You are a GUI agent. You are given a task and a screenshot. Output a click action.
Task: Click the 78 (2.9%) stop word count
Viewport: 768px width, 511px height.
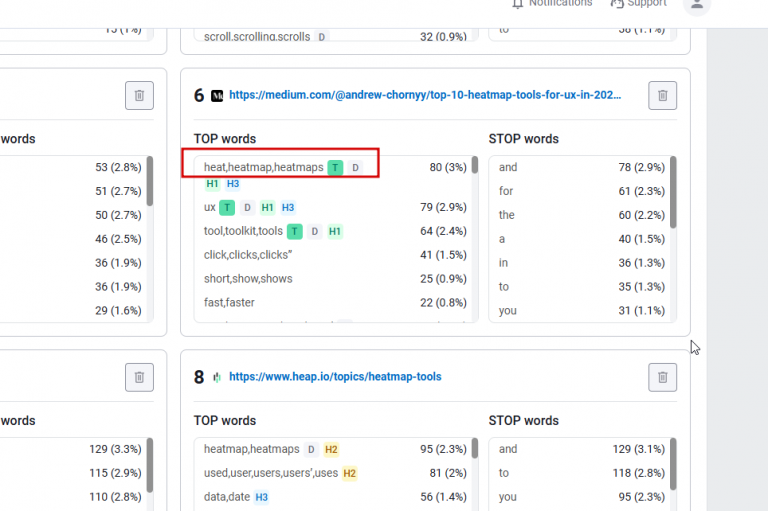pyautogui.click(x=641, y=168)
